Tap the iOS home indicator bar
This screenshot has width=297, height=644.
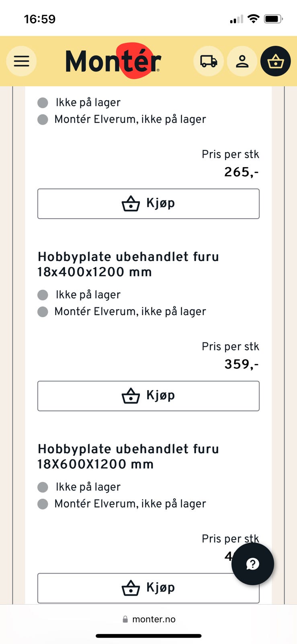(148, 636)
